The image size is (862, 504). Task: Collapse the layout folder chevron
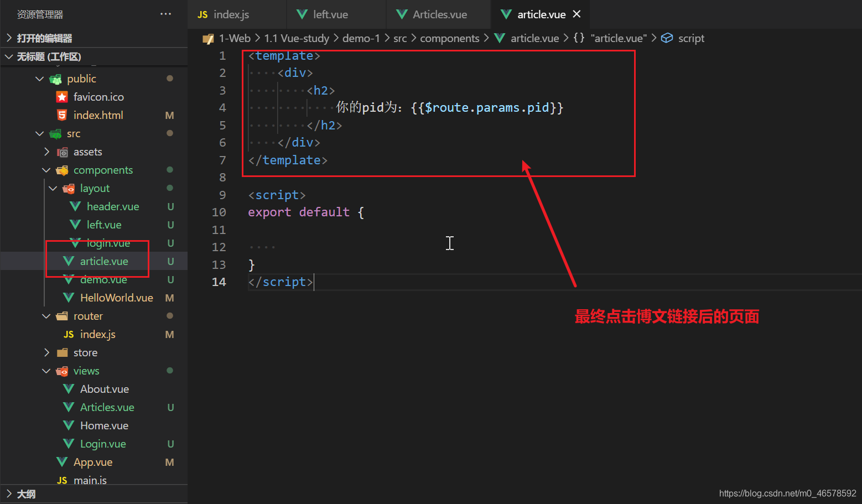click(x=53, y=188)
